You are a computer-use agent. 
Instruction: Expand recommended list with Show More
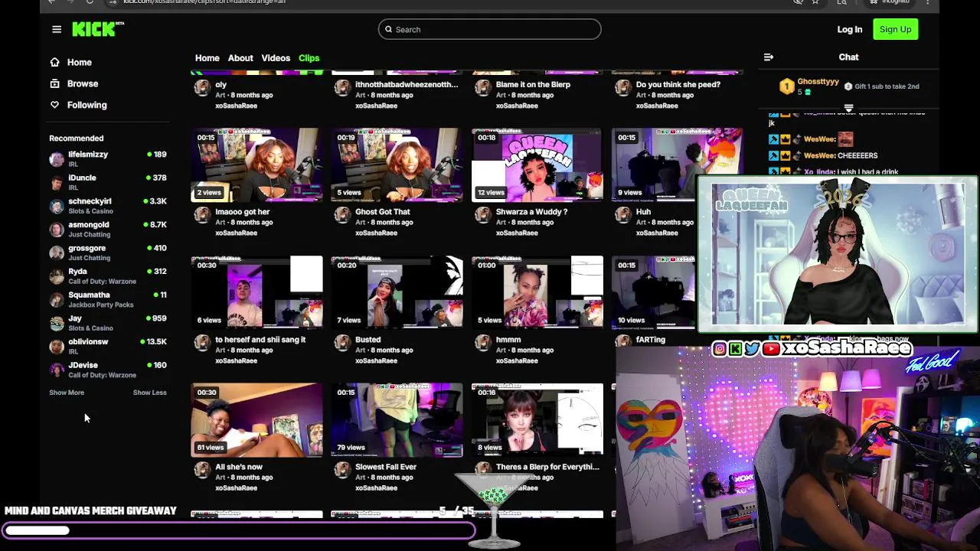click(x=67, y=393)
